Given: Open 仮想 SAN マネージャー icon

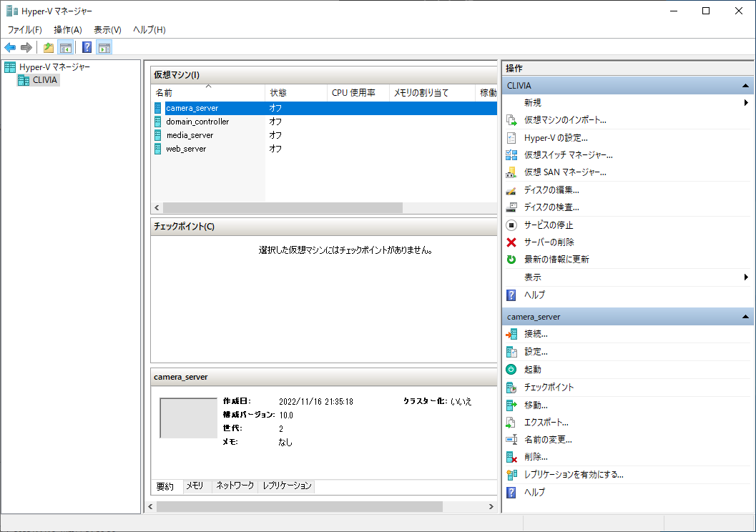Looking at the screenshot, I should [x=511, y=172].
